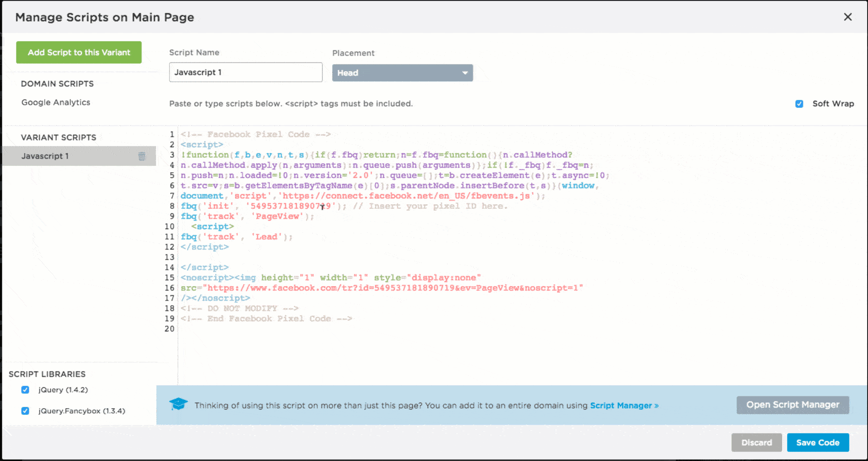Click fbq init line in editor
This screenshot has height=461, width=868.
point(344,206)
